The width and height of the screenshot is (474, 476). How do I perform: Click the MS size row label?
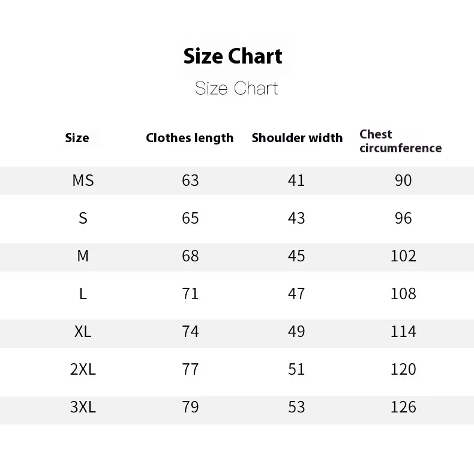pos(83,180)
